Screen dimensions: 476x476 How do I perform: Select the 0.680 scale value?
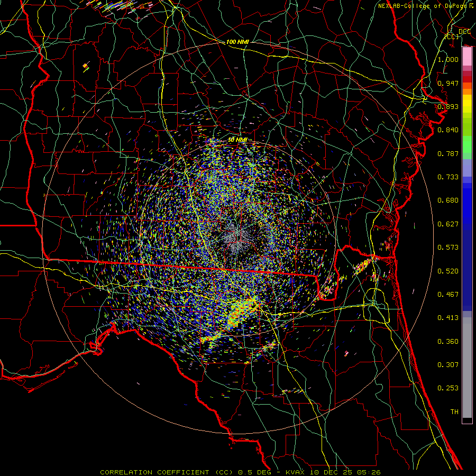[448, 200]
